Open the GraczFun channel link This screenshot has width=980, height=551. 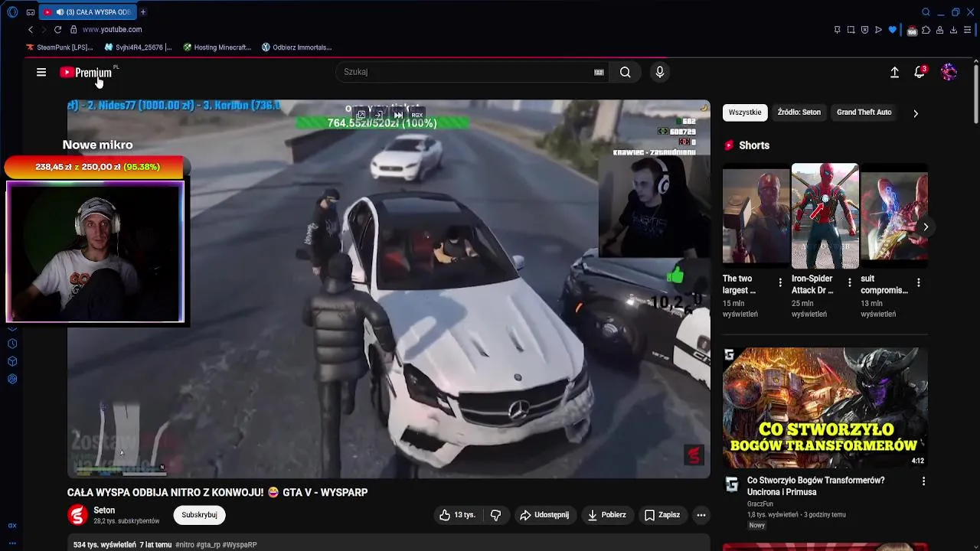[x=760, y=504]
